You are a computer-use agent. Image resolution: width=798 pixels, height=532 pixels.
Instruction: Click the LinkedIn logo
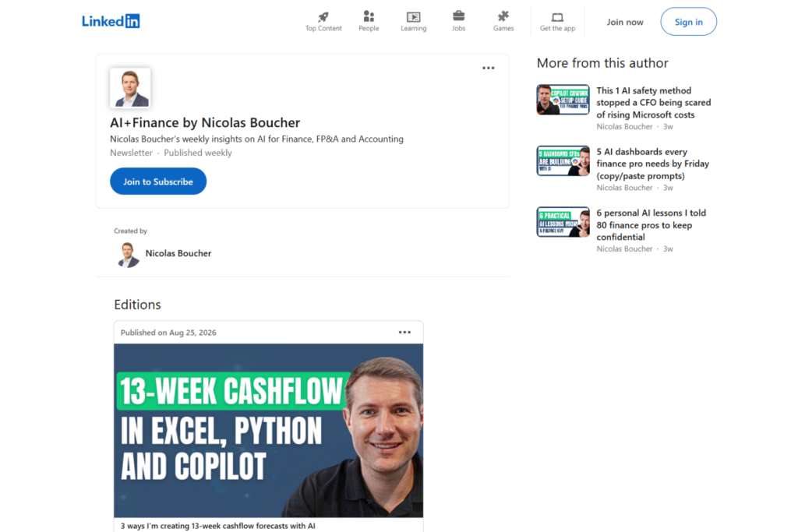click(111, 21)
